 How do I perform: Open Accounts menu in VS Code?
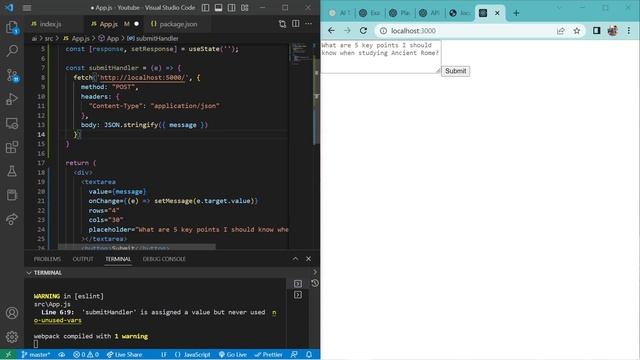pos(12,313)
